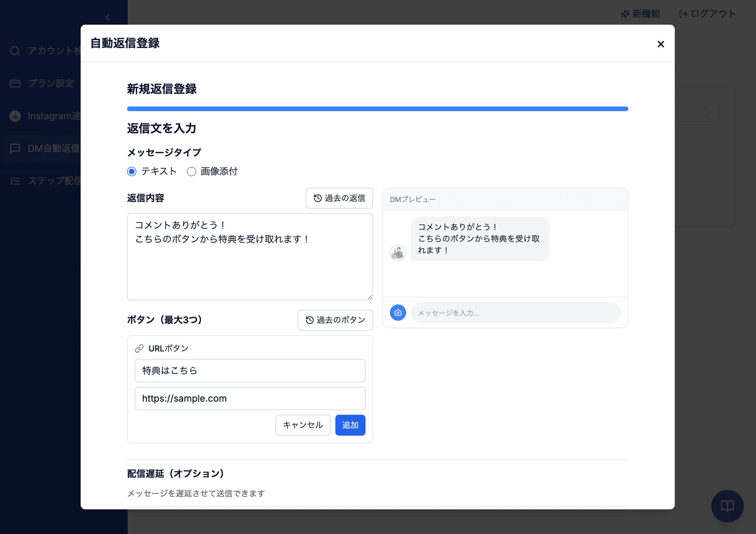Click into the 返信内容 reply text area
This screenshot has width=756, height=534.
point(250,257)
